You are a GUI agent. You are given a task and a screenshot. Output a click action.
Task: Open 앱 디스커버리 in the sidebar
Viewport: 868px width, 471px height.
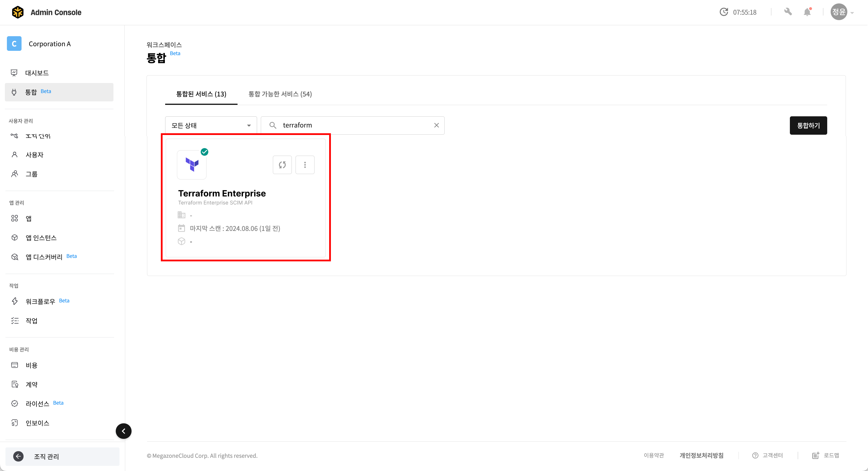click(44, 257)
